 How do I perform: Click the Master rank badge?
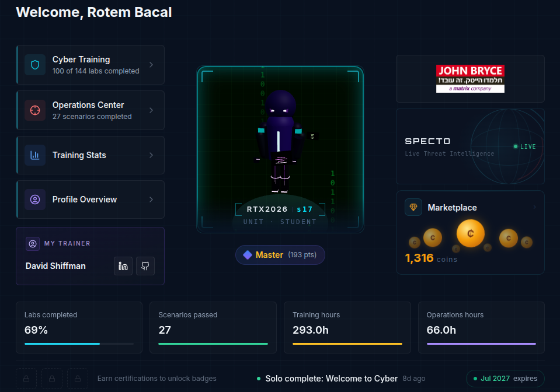coord(280,255)
